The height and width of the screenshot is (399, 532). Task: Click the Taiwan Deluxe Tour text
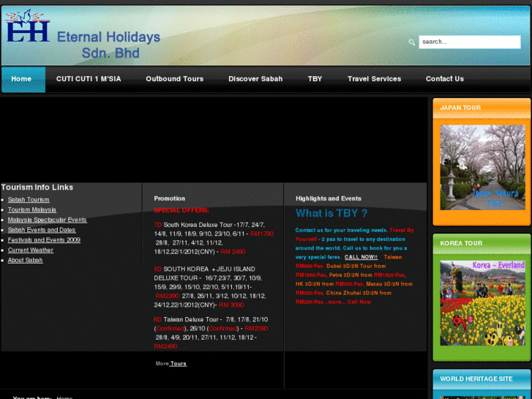pyautogui.click(x=191, y=319)
